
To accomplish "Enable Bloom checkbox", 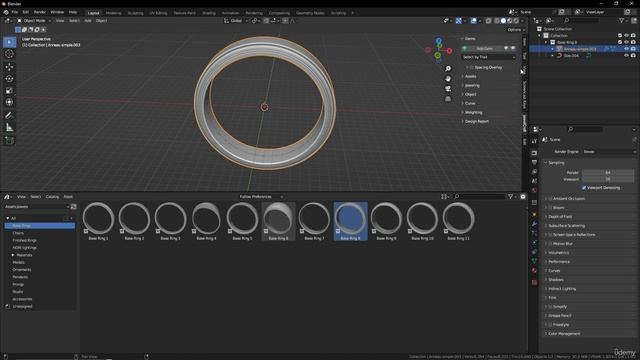I will pos(550,208).
